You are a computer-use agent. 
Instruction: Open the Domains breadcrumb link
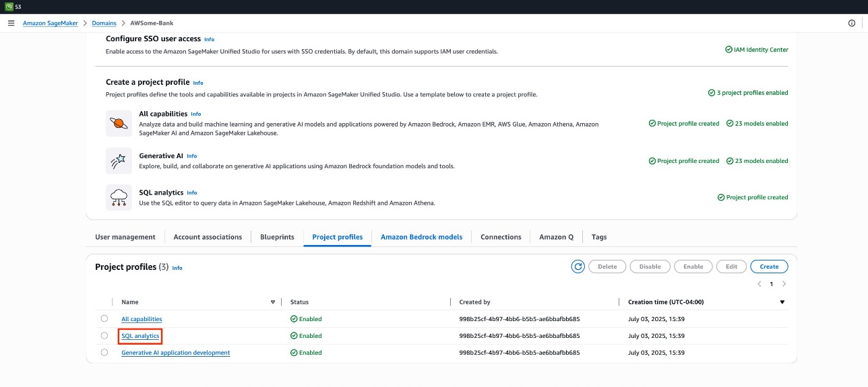(x=104, y=23)
